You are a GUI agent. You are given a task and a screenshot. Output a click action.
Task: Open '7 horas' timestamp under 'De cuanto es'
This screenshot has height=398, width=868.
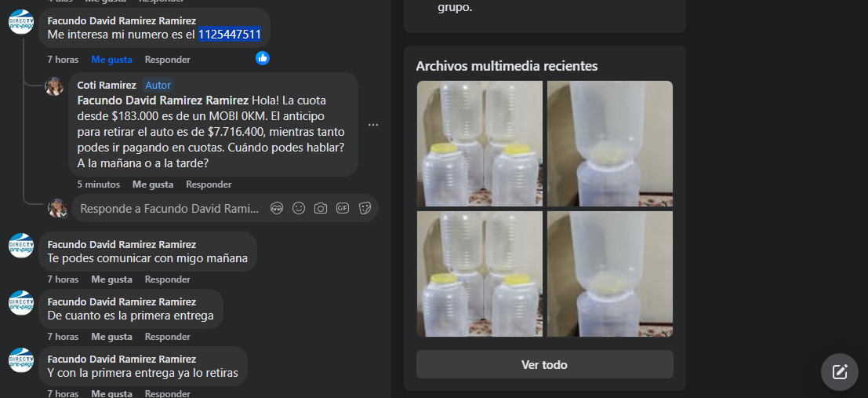click(63, 337)
